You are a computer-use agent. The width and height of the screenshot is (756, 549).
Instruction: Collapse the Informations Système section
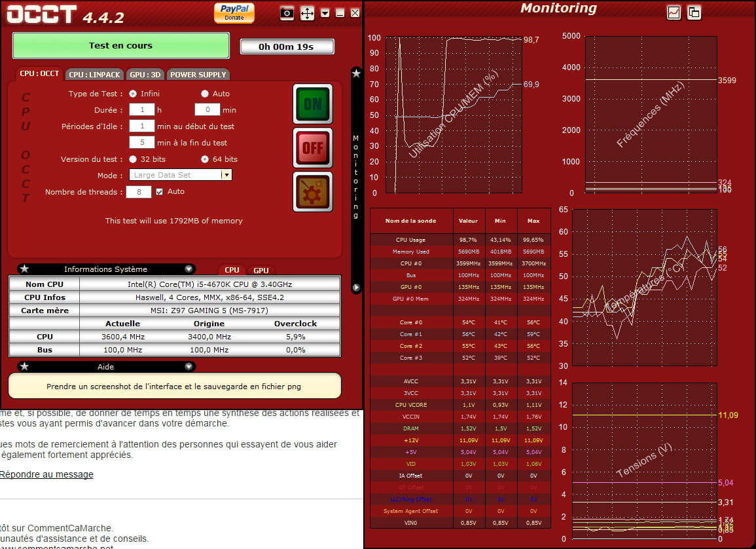click(189, 269)
